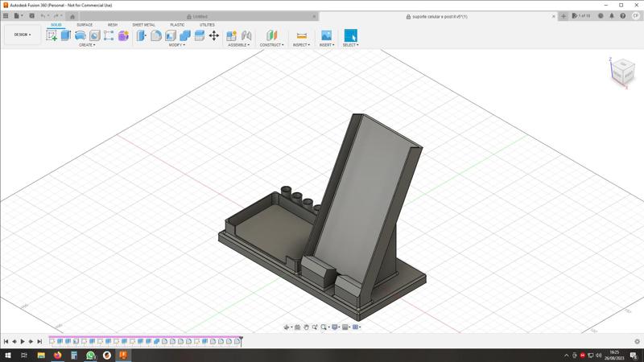This screenshot has width=644, height=362.
Task: Switch to the Sheet Metal tab
Action: pyautogui.click(x=143, y=25)
